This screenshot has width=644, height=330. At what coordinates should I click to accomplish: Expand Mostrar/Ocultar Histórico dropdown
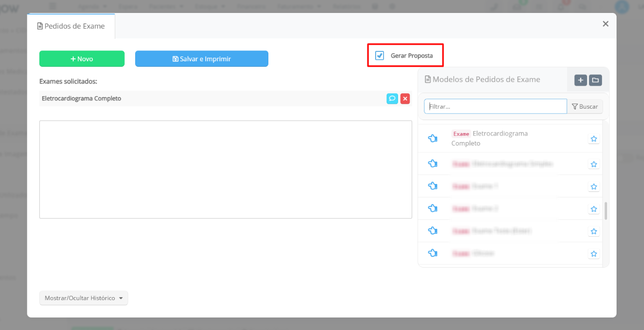84,298
